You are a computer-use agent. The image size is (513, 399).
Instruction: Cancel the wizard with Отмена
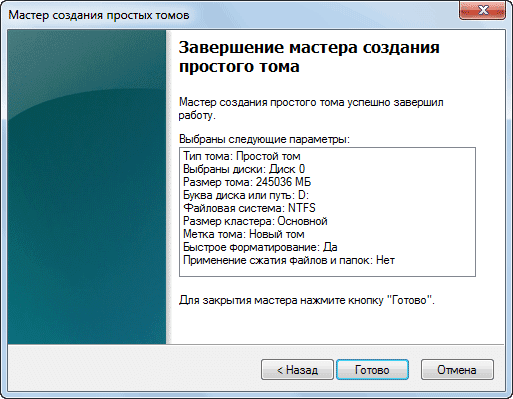point(457,370)
